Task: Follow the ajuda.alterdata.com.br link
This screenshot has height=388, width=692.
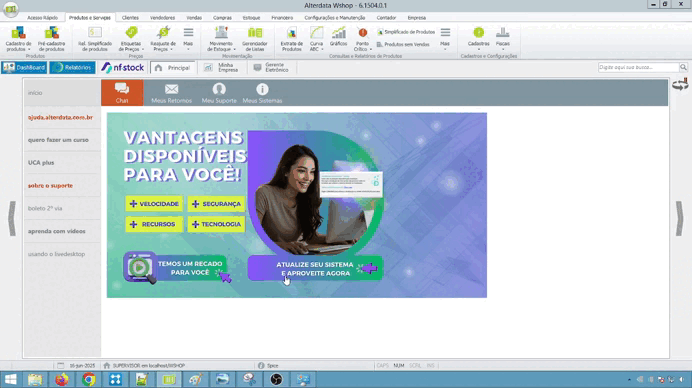Action: click(60, 117)
